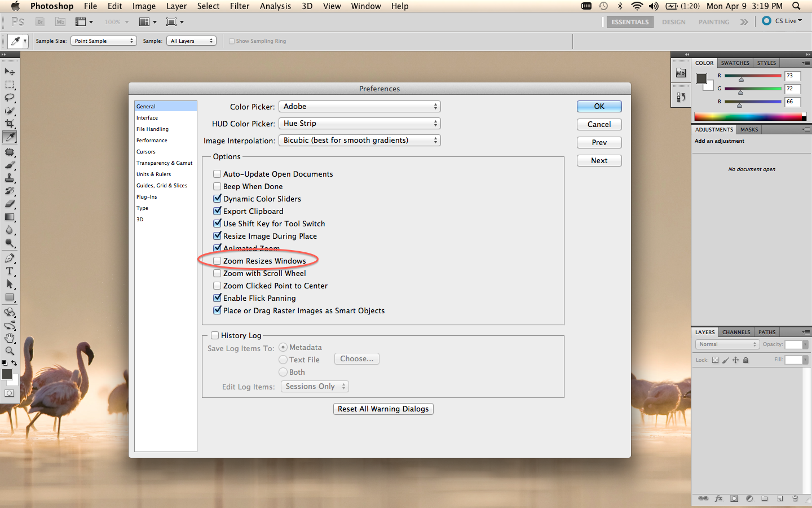Enable the History Log checkbox
Image resolution: width=812 pixels, height=508 pixels.
point(215,335)
